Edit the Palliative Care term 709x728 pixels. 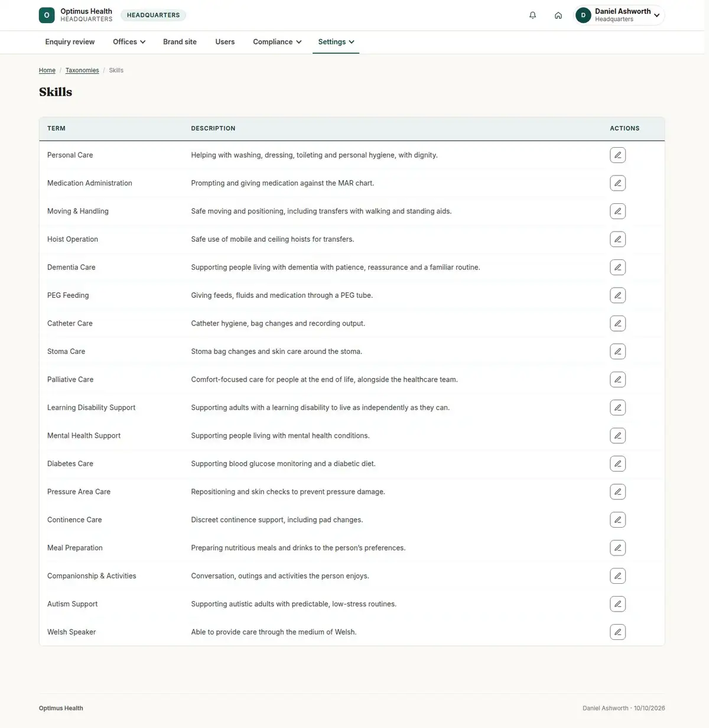pyautogui.click(x=617, y=379)
